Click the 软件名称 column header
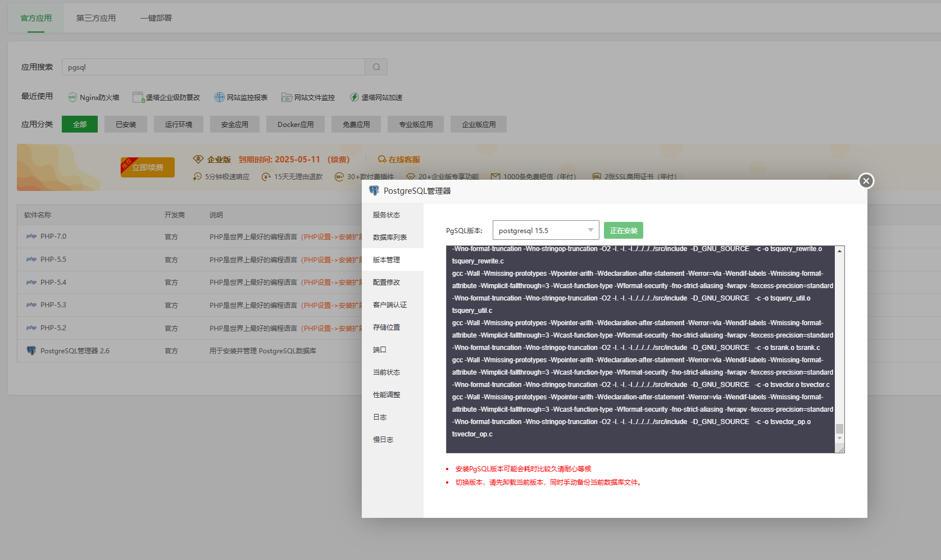Screen dimensions: 941x560 tap(38, 215)
